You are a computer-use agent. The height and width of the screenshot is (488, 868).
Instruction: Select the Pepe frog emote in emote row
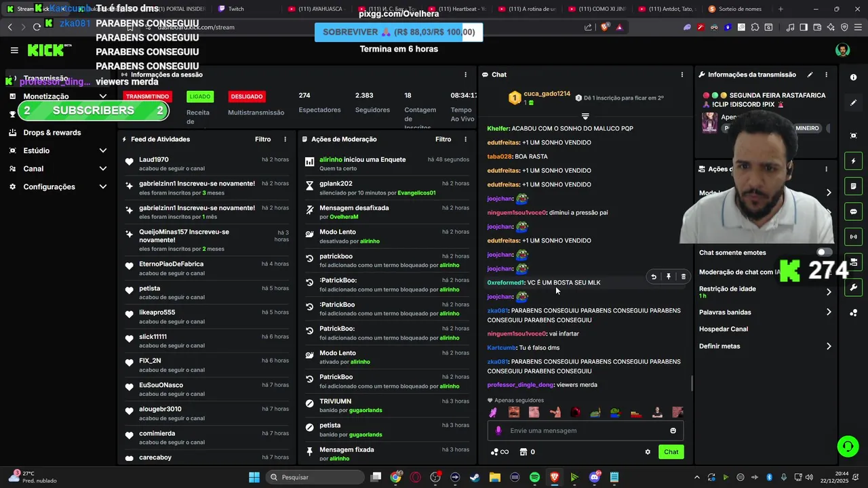tap(615, 412)
